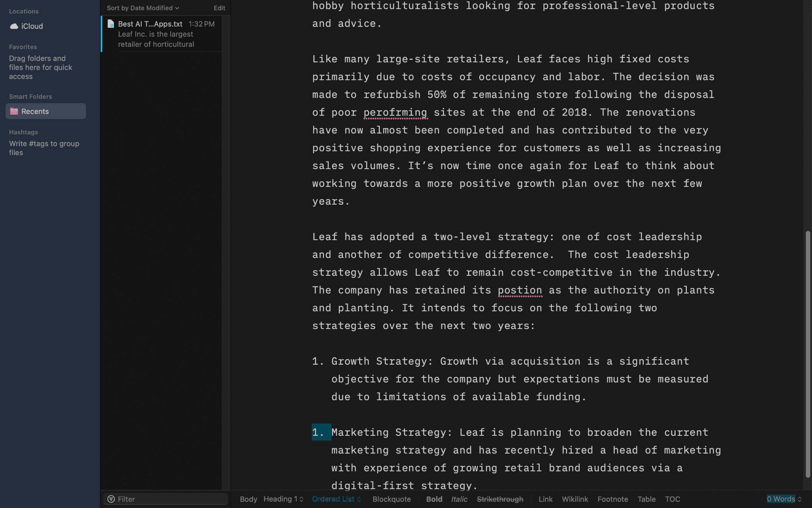Format the paragraph as Blockquote

coord(391,499)
